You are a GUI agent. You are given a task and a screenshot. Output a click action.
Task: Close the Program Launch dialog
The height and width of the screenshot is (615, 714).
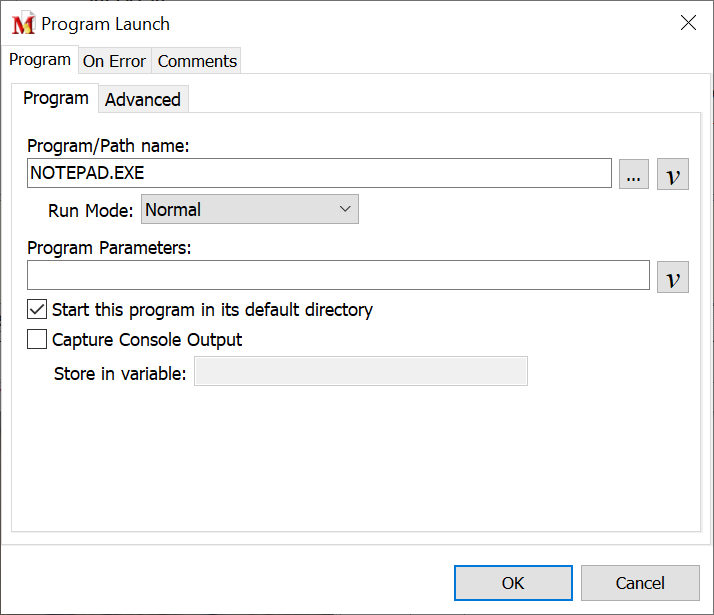688,23
